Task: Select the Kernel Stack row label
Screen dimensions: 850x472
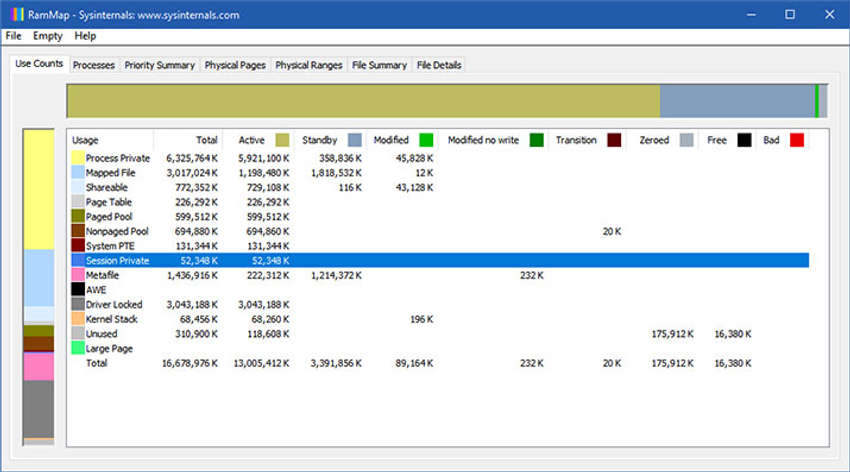Action: click(112, 319)
